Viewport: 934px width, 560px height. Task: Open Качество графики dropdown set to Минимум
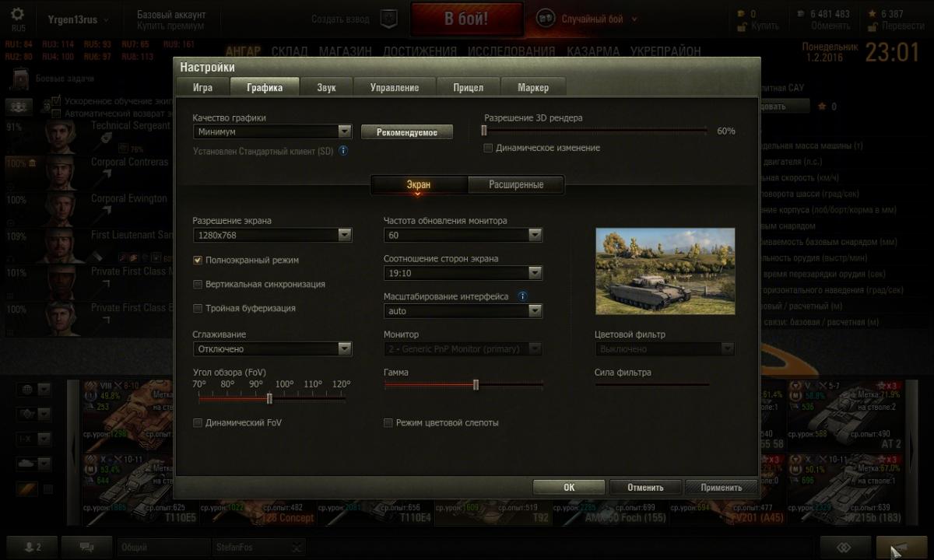click(272, 132)
